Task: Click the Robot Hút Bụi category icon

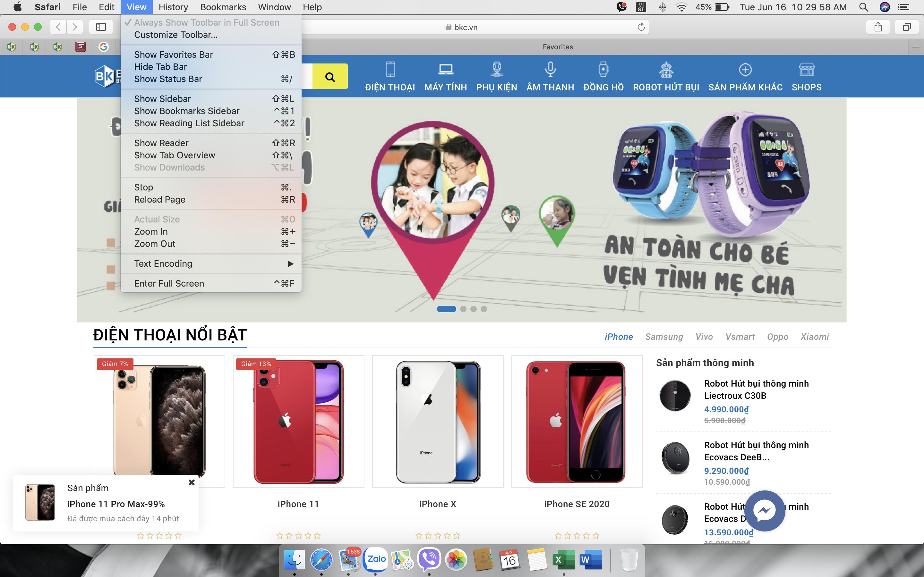Action: pyautogui.click(x=666, y=70)
